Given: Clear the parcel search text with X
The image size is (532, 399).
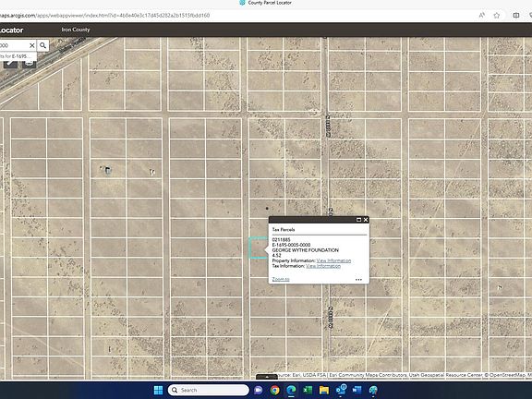Looking at the screenshot, I should 32,45.
